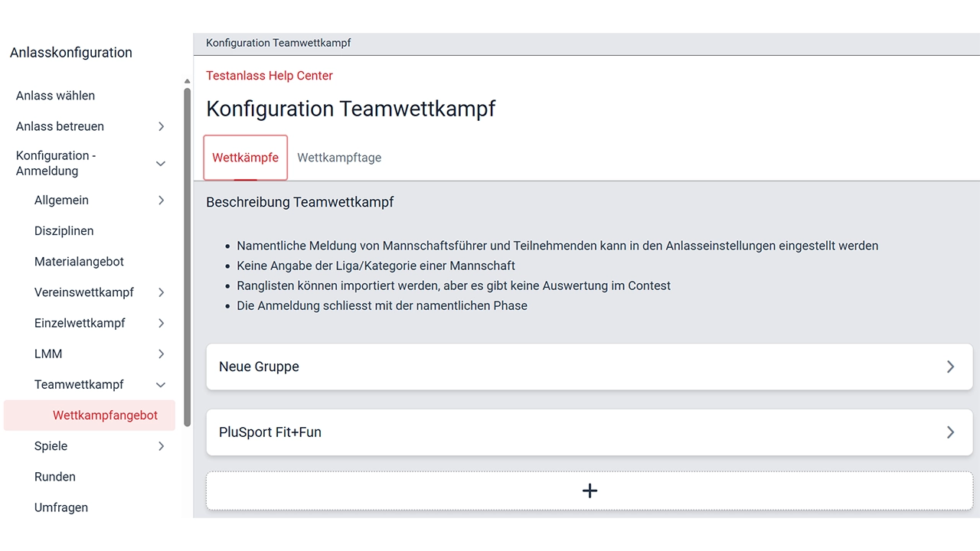Open PluSport Fit+Fun chevron arrow
This screenshot has width=980, height=551.
pos(950,432)
